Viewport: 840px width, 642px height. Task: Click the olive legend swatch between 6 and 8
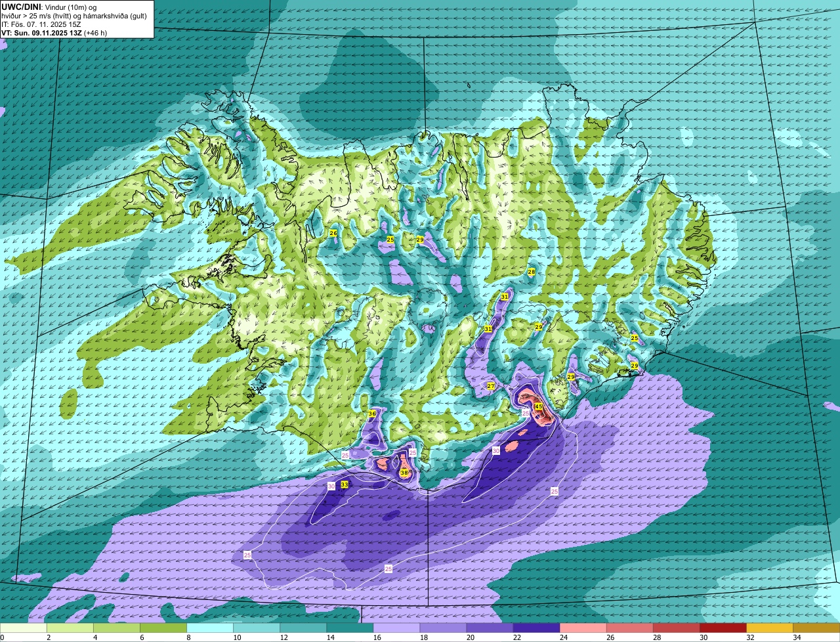click(163, 628)
